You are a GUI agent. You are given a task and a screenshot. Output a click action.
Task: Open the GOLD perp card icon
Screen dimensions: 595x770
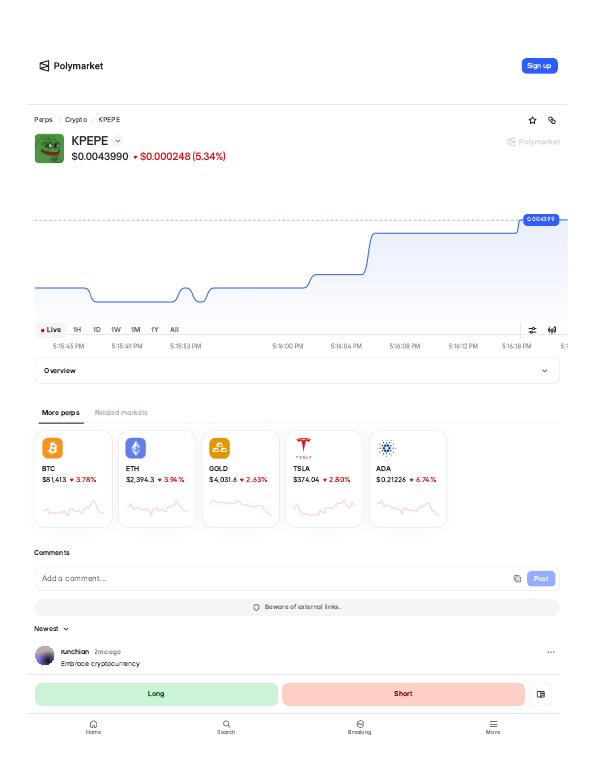pyautogui.click(x=219, y=448)
